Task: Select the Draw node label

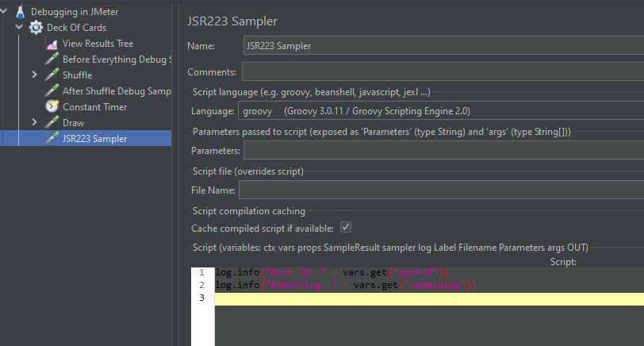Action: 73,123
